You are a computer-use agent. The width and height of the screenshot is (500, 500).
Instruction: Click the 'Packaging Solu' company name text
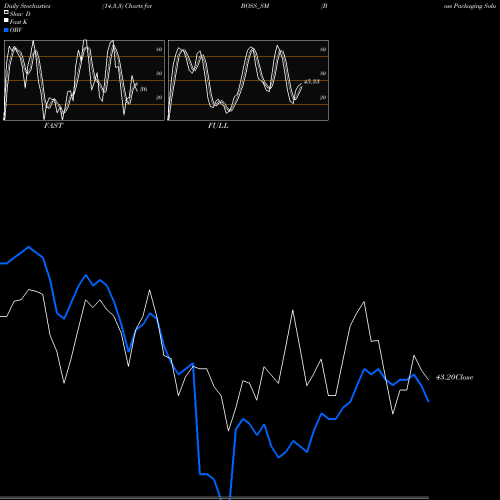pos(475,6)
